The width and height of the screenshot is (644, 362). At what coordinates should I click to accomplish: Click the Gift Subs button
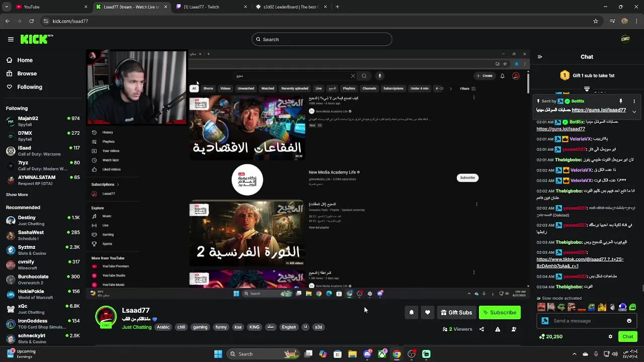tap(456, 312)
